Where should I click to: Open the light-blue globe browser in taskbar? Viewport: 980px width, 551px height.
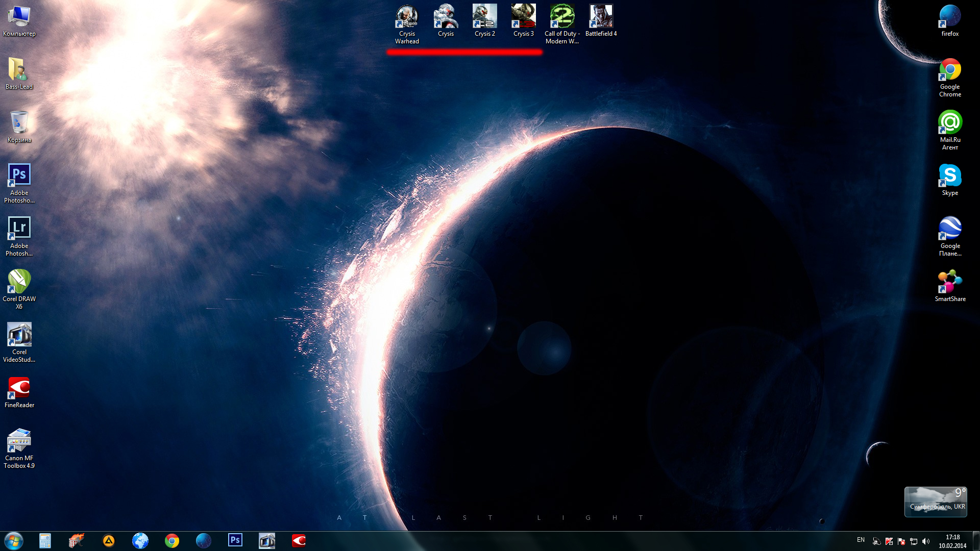140,541
